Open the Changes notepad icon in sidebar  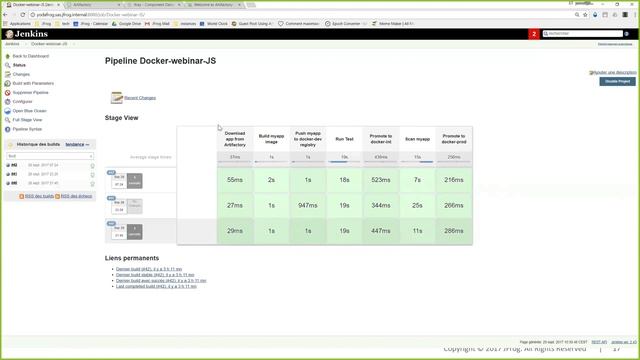tap(7, 74)
